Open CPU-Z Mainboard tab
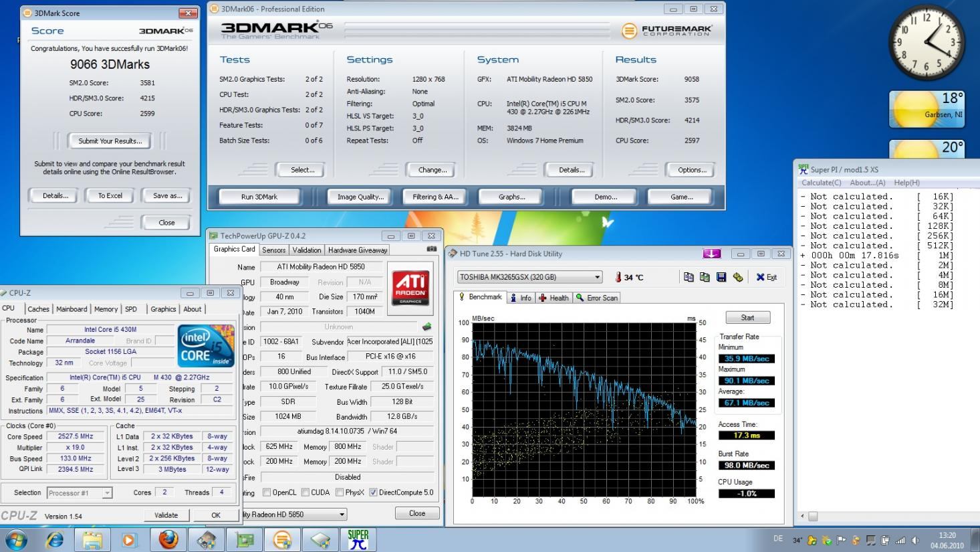Image resolution: width=980 pixels, height=552 pixels. pyautogui.click(x=72, y=309)
